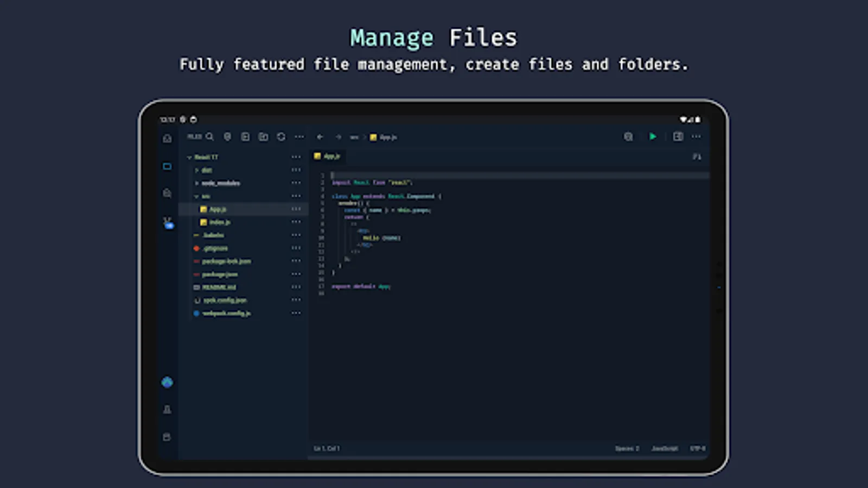Open the clone repository icon in the toolbar

[227, 137]
